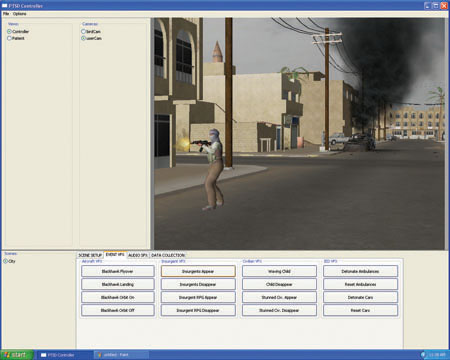Viewport: 450px width, 360px height.
Task: Open the Paint taskbar item
Action: (121, 355)
